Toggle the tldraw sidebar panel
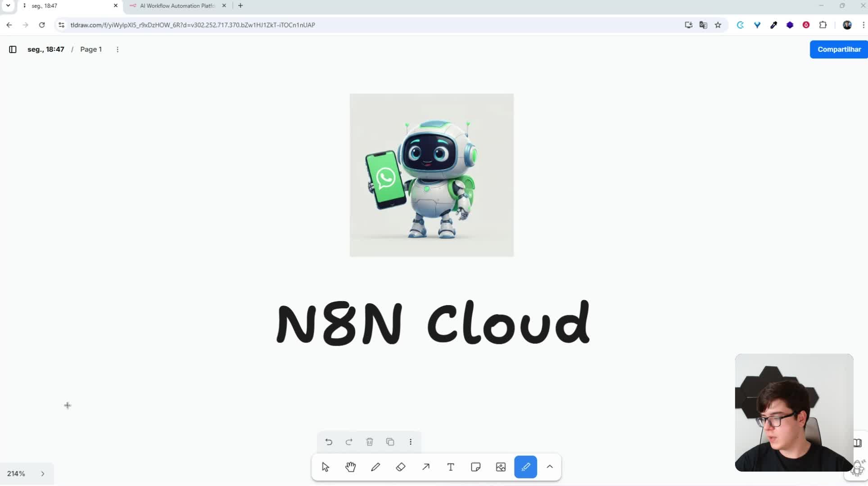The image size is (868, 486). point(12,49)
